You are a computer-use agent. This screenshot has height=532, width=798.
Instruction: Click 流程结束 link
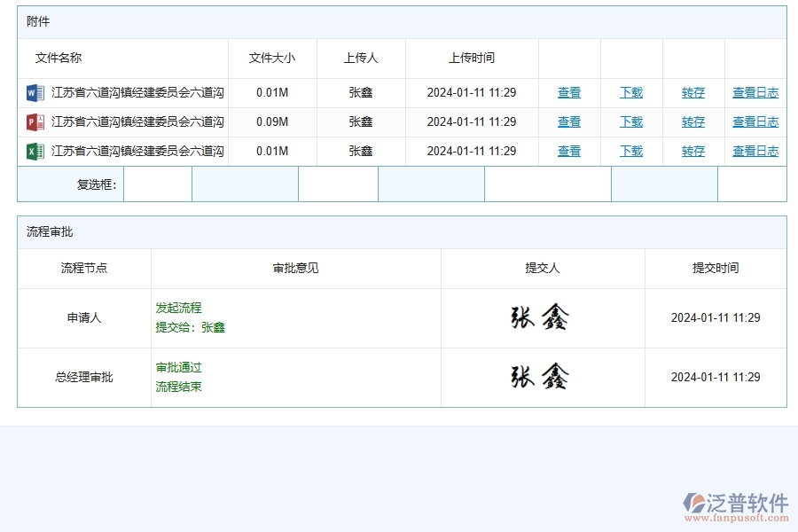pyautogui.click(x=177, y=387)
